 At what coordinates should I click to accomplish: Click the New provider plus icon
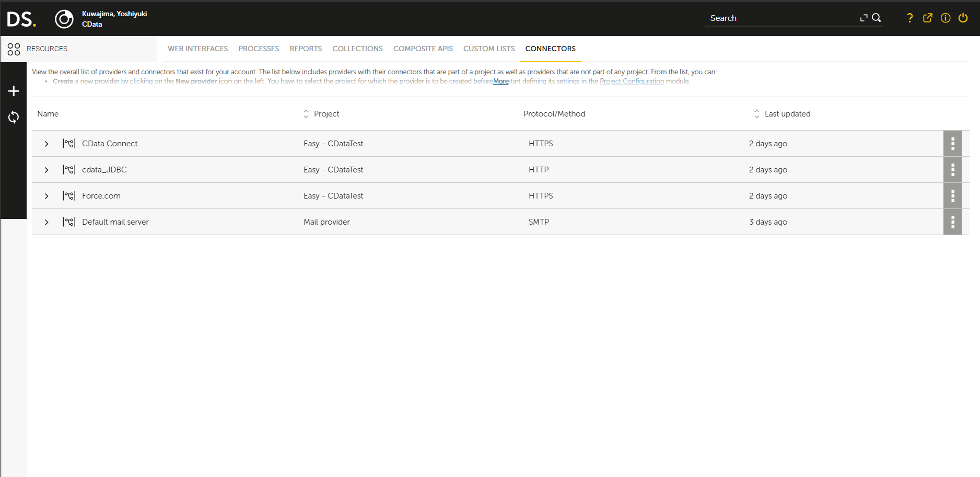[x=14, y=91]
